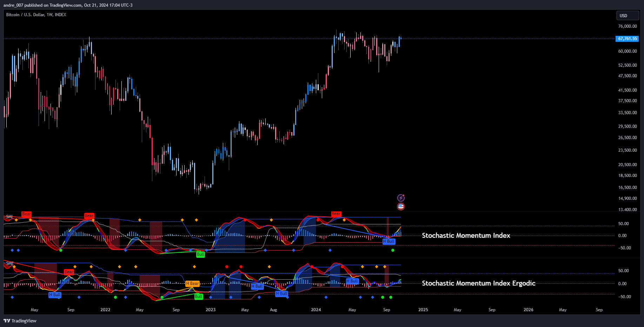Click the 52,500.00 price axis label
Screen dimensions: 644x327
click(x=628, y=65)
